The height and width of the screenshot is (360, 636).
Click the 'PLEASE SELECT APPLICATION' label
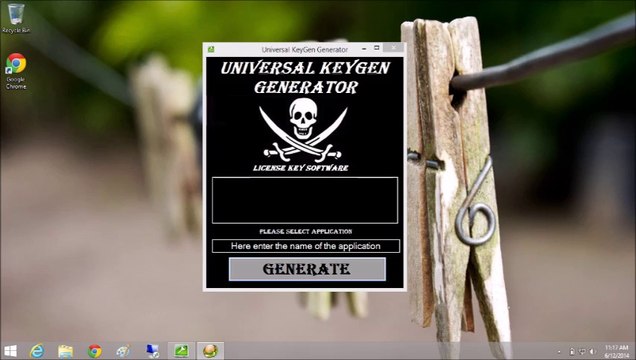[306, 231]
